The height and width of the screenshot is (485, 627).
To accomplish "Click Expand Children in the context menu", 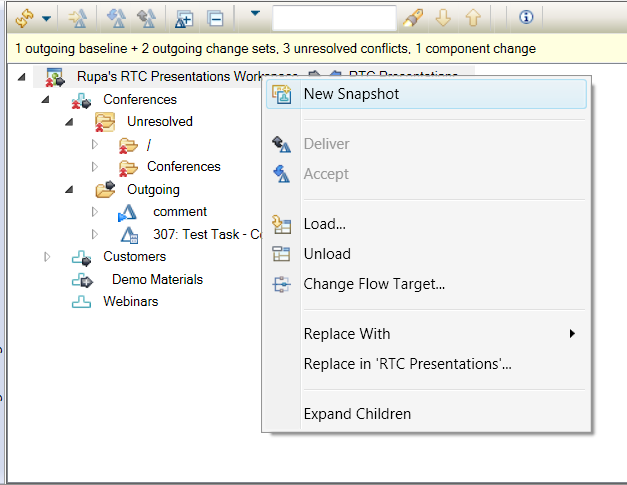I will click(x=357, y=414).
